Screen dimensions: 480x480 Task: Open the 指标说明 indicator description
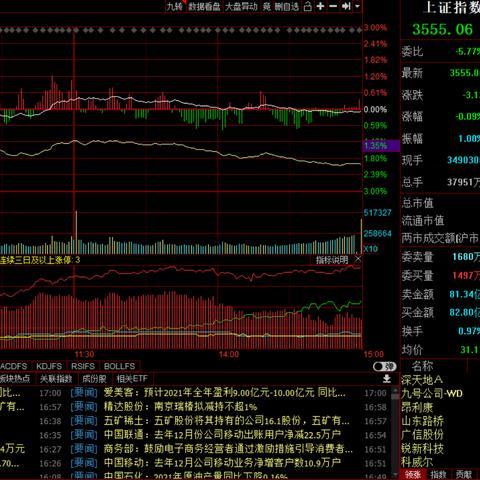click(332, 259)
